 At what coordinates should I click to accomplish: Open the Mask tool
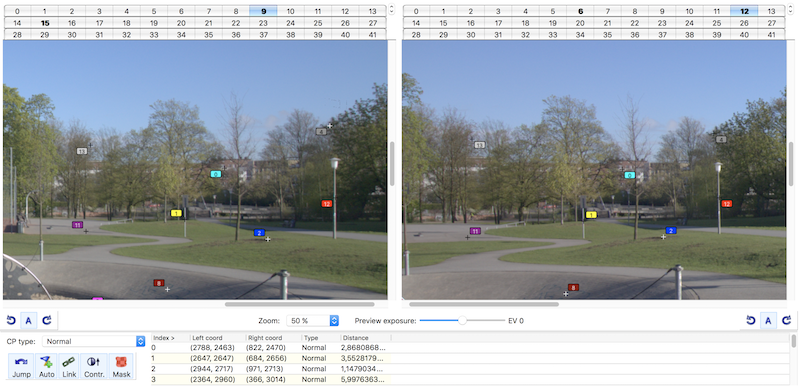pos(121,367)
